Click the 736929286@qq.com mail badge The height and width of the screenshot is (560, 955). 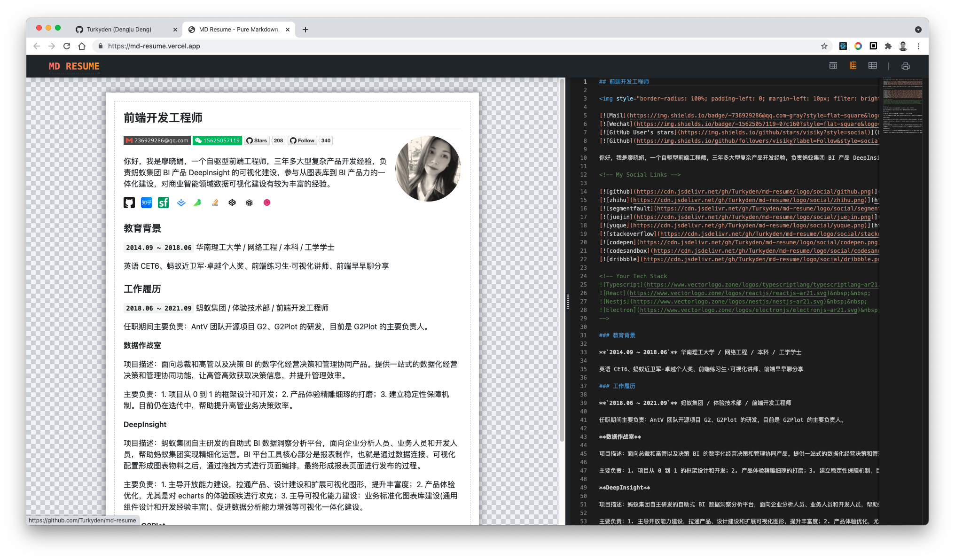(157, 140)
